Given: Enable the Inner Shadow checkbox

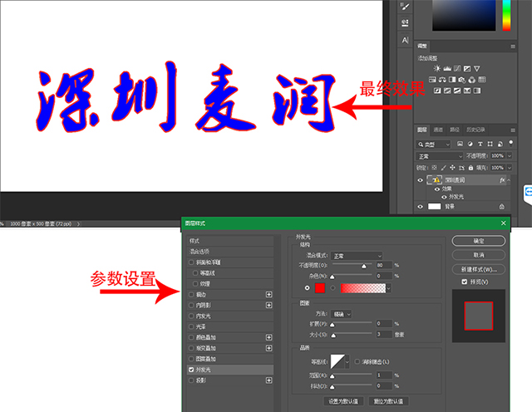Looking at the screenshot, I should (191, 305).
